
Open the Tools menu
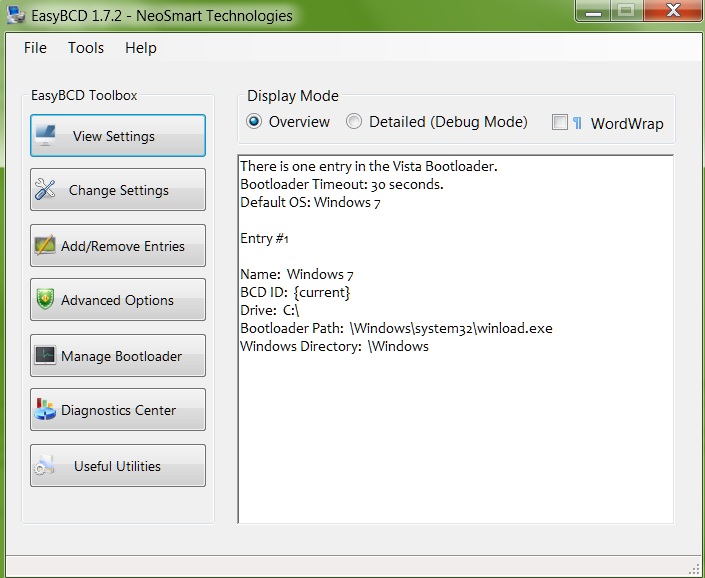[86, 48]
